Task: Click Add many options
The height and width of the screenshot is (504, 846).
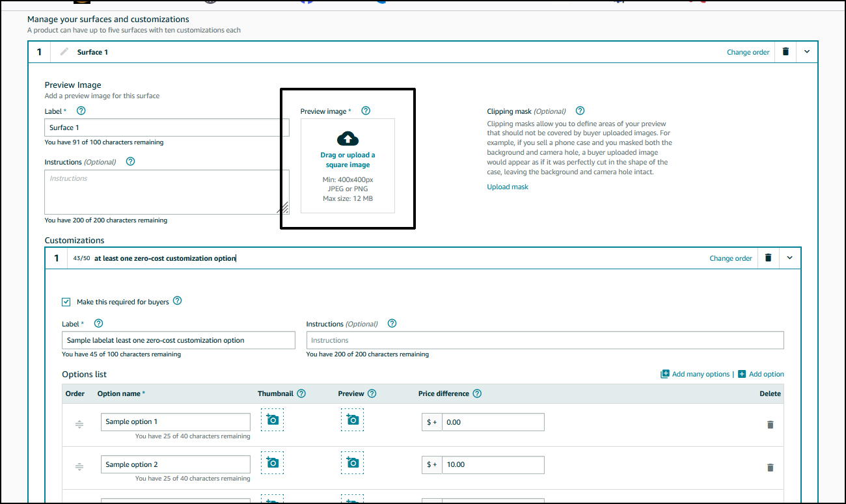Action: [695, 374]
